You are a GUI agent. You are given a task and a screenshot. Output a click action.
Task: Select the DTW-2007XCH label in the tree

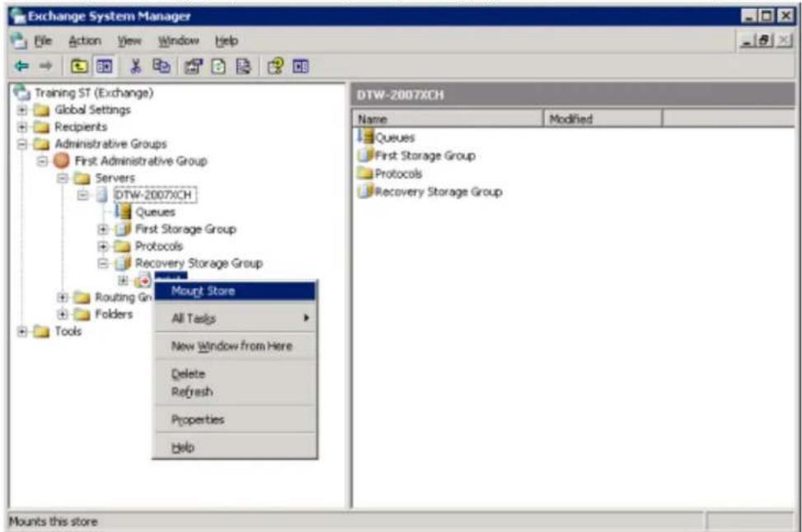click(x=153, y=194)
